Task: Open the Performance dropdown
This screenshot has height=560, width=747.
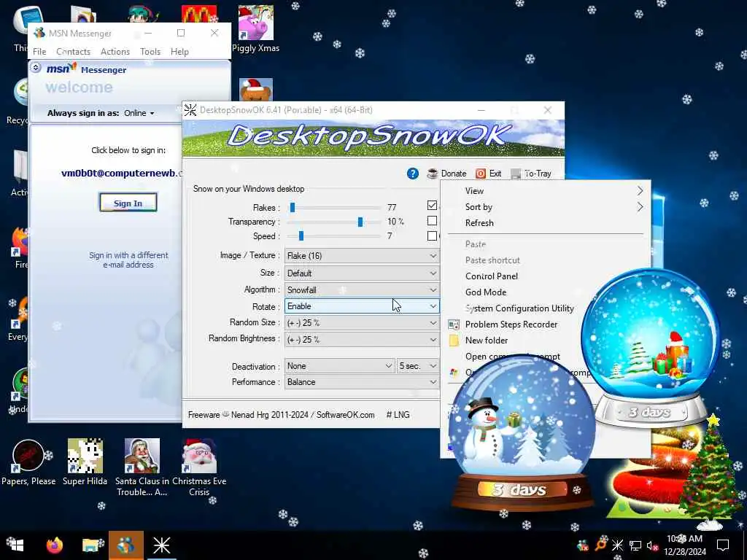Action: [362, 382]
